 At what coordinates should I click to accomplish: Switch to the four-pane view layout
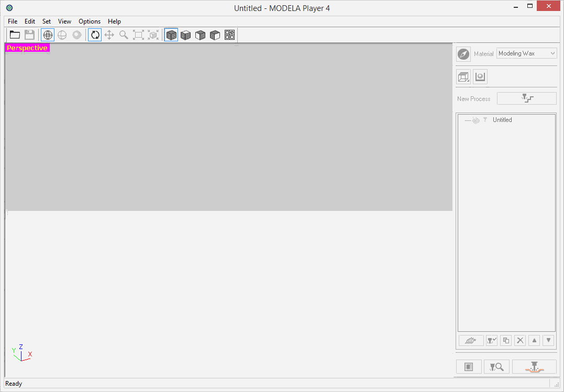[229, 35]
